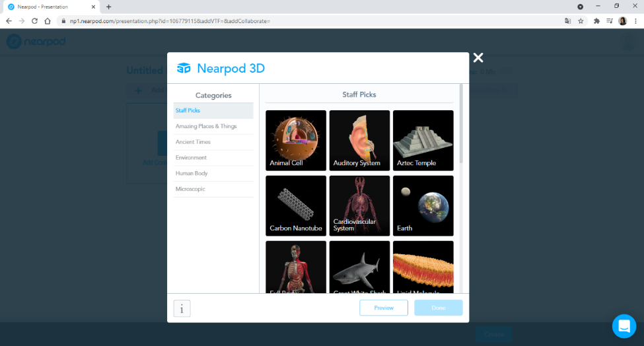Click the Staff Picks list scrollbar
Image resolution: width=644 pixels, height=346 pixels.
coord(461,123)
